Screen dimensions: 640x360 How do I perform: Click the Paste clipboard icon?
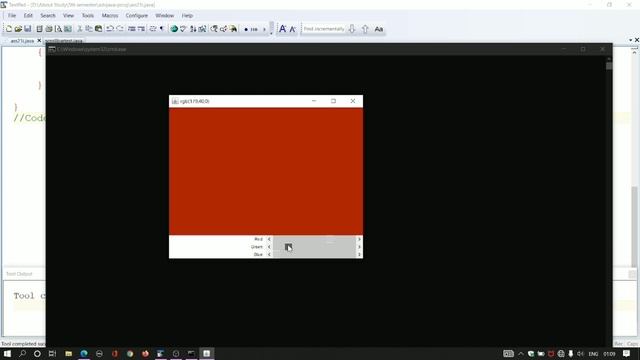point(98,29)
